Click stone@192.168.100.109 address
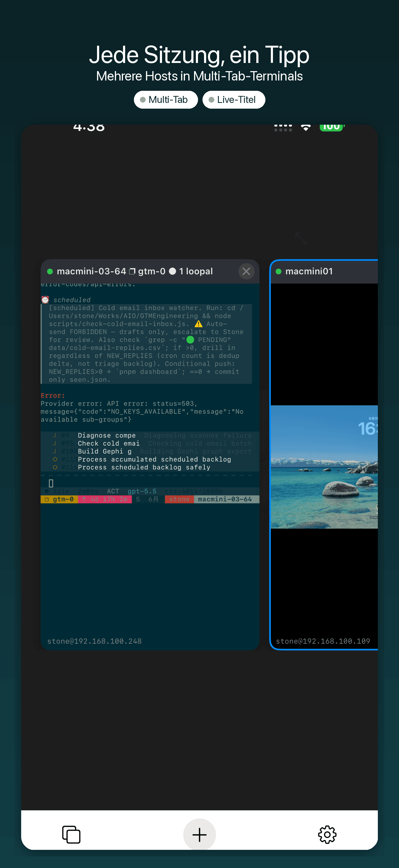This screenshot has width=399, height=868. click(323, 641)
